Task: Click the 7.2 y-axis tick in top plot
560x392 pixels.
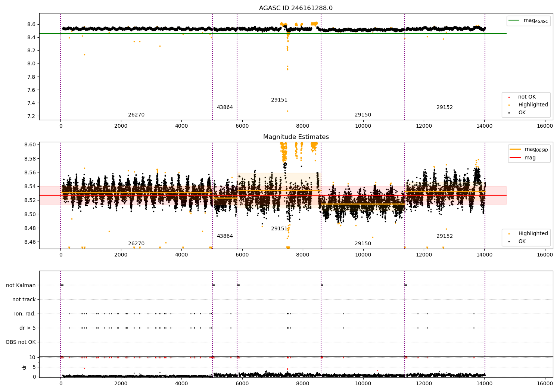Action: (31, 116)
